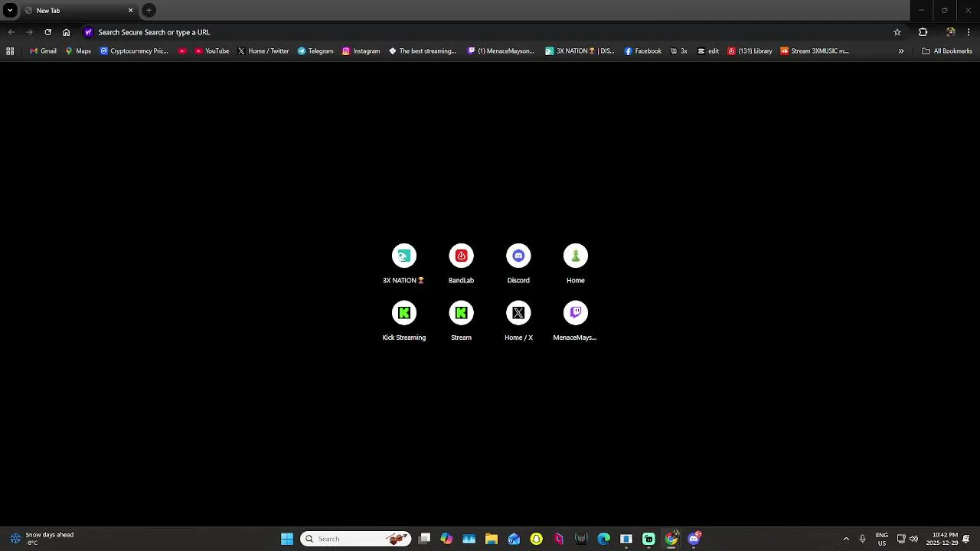The image size is (980, 551).
Task: Open Task View in the taskbar
Action: coord(425,539)
